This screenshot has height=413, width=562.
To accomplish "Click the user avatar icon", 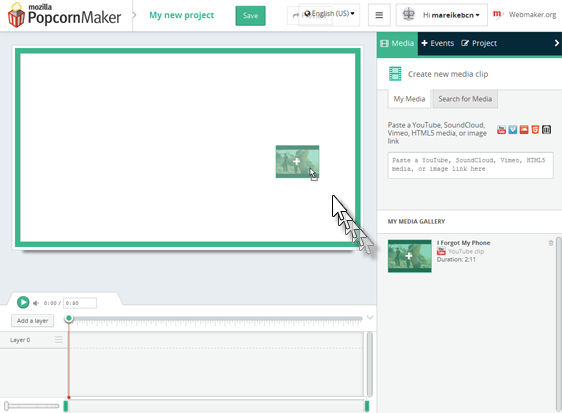I will pos(408,15).
